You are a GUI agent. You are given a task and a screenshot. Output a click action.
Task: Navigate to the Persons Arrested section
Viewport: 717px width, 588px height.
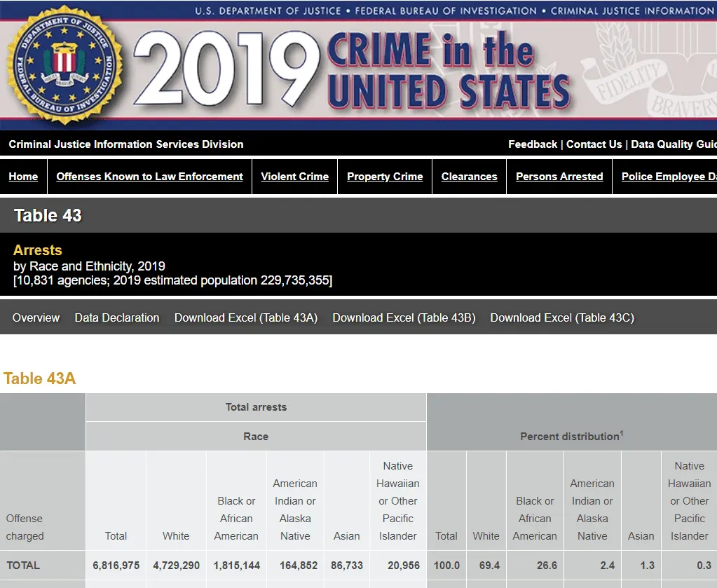tap(559, 177)
